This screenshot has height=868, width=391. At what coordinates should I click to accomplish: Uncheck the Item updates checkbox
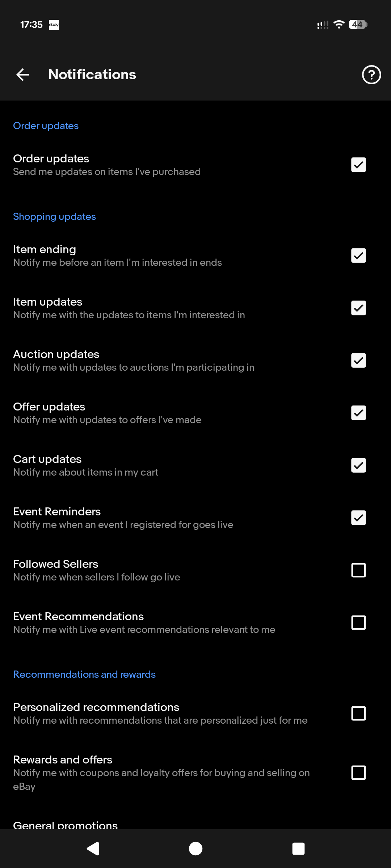click(x=358, y=308)
